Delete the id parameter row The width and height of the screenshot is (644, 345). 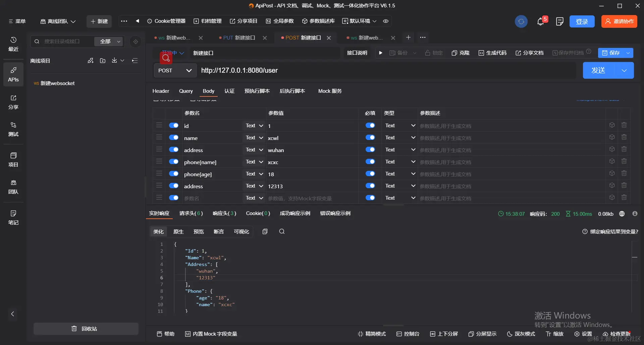(x=624, y=125)
